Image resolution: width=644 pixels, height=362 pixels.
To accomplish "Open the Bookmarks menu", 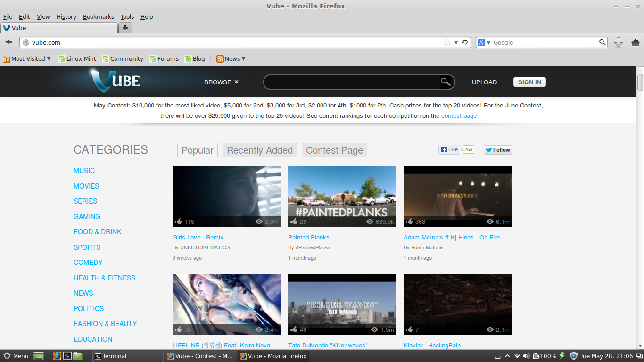I will click(x=98, y=17).
